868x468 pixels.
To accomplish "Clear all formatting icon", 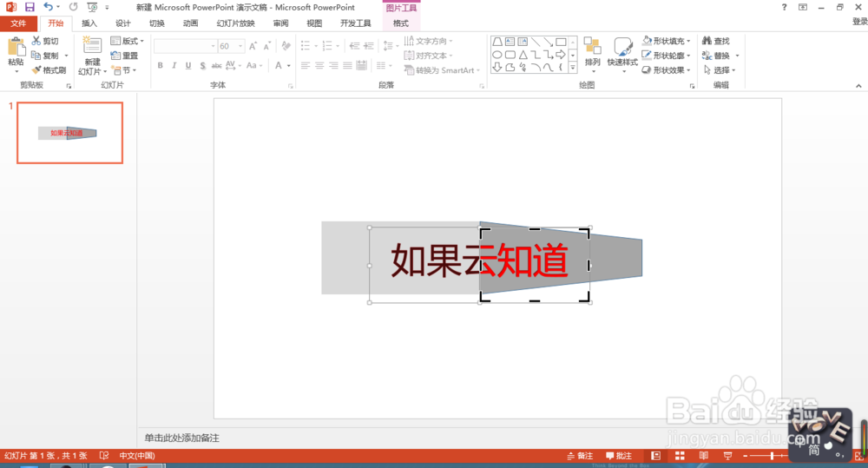I will pos(286,46).
